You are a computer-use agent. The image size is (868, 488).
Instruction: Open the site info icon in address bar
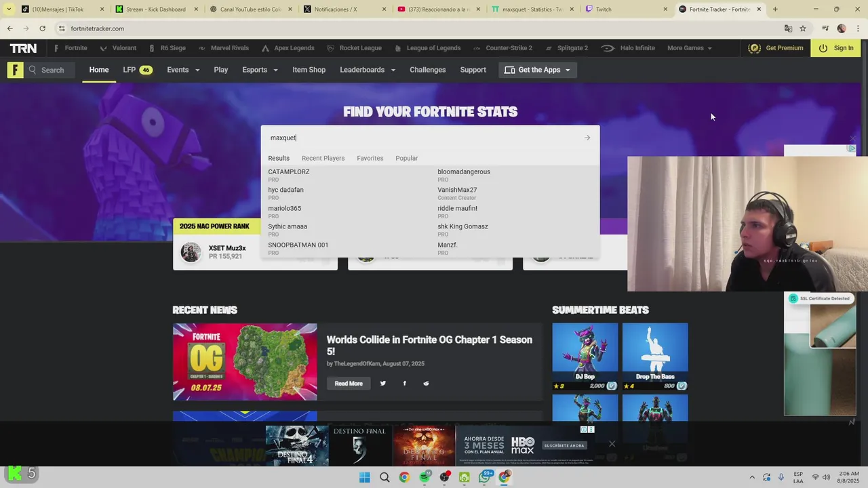61,28
